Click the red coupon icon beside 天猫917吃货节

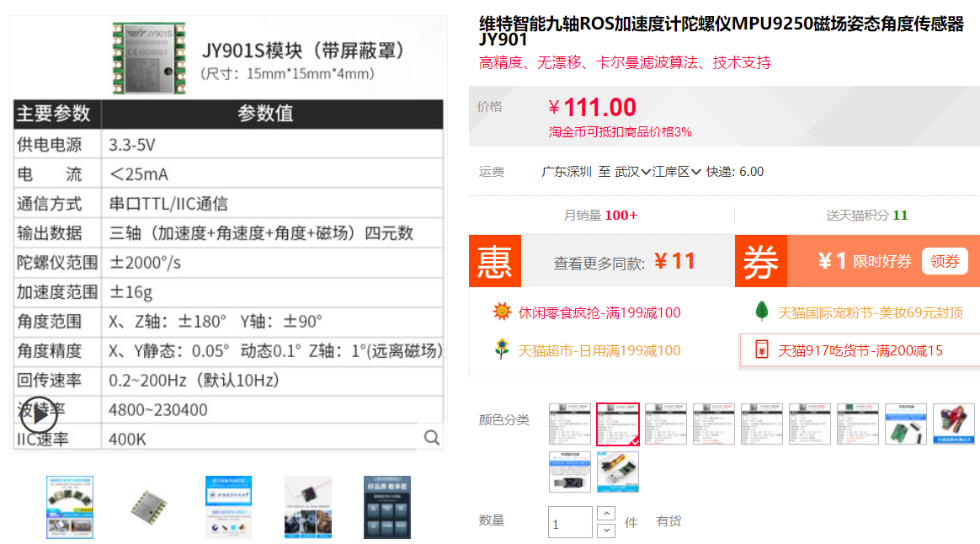761,349
